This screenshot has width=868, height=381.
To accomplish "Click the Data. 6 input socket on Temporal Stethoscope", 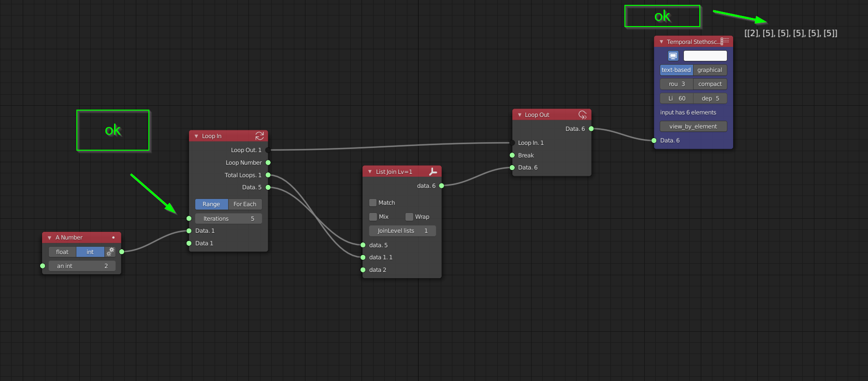I will 654,141.
